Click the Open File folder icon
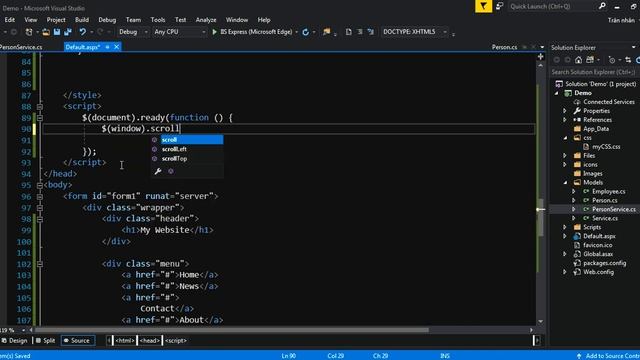640x360 pixels. pyautogui.click(x=46, y=32)
